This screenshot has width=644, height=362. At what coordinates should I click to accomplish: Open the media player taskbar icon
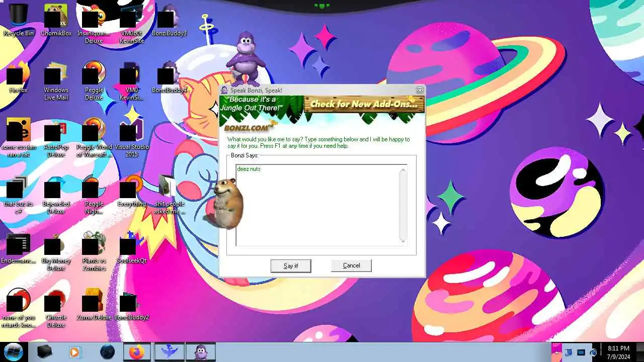pos(74,352)
